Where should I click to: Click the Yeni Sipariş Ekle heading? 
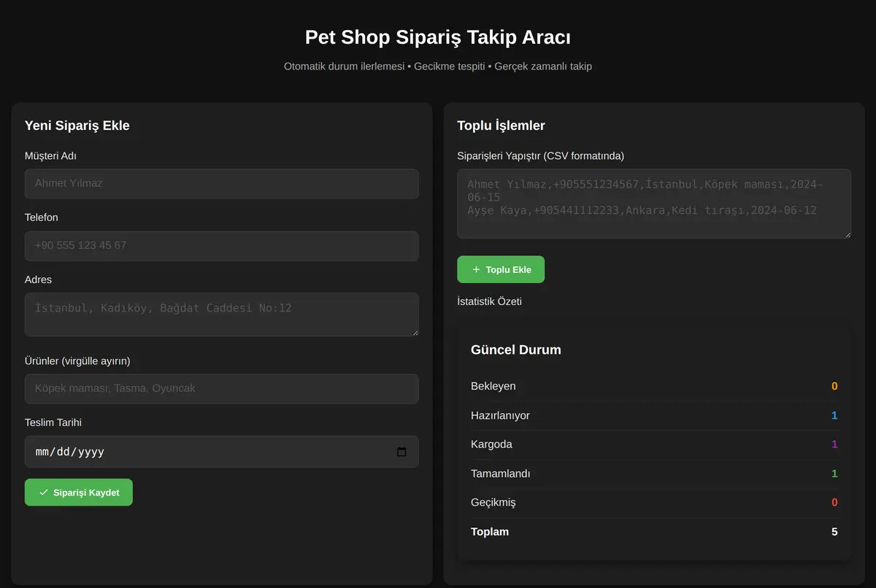point(77,125)
